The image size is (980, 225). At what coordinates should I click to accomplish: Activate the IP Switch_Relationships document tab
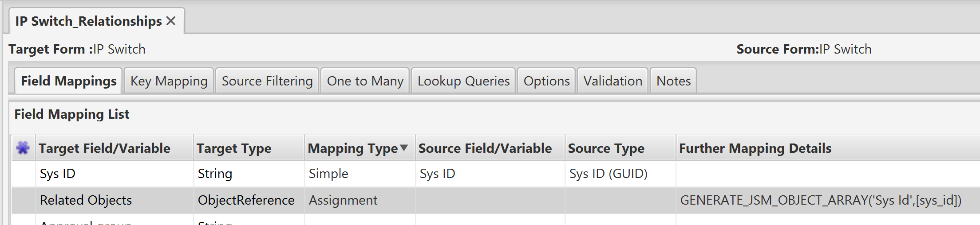[89, 21]
